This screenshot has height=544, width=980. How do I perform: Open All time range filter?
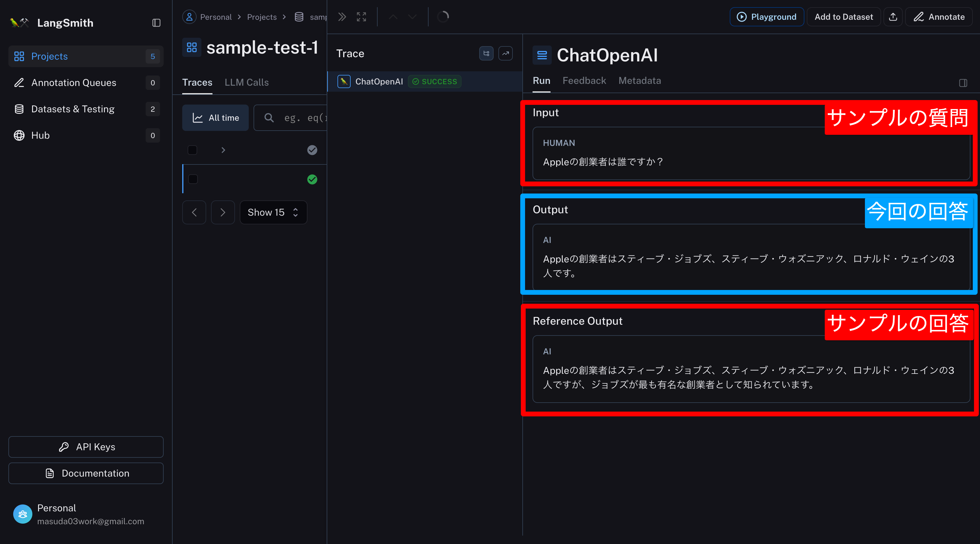click(215, 118)
